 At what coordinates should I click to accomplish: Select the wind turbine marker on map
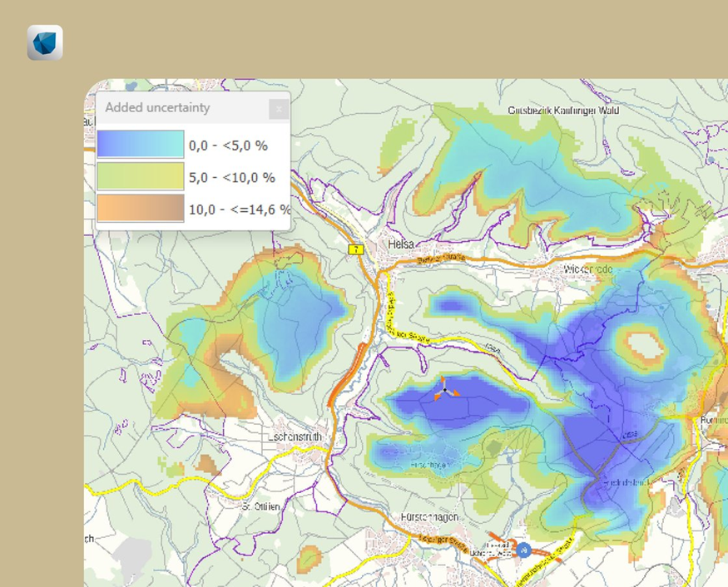pos(445,389)
